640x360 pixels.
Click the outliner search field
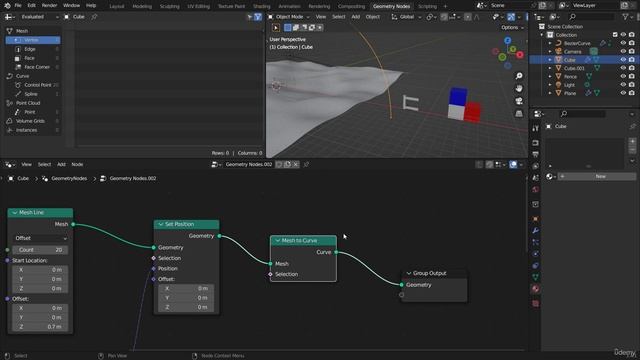591,17
